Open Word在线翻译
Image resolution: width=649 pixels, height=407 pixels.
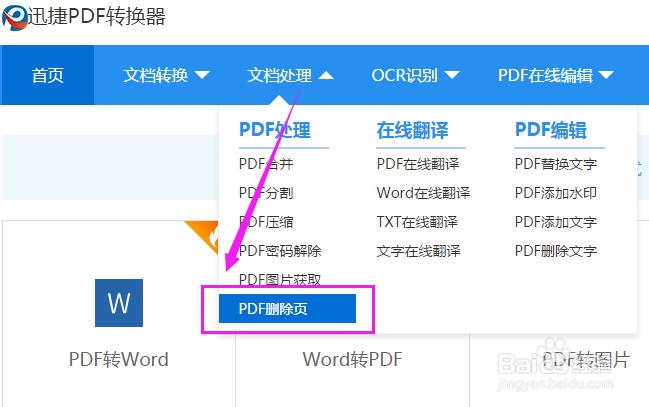423,193
